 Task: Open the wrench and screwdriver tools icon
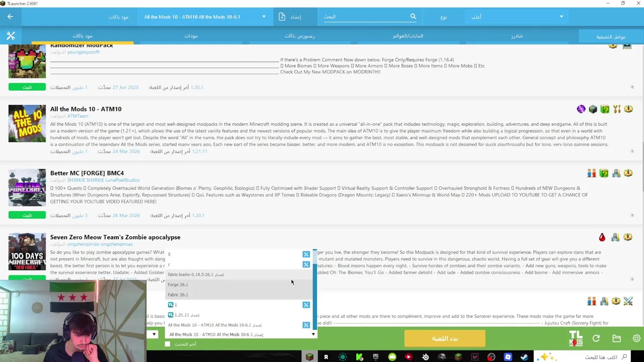[x=11, y=36]
